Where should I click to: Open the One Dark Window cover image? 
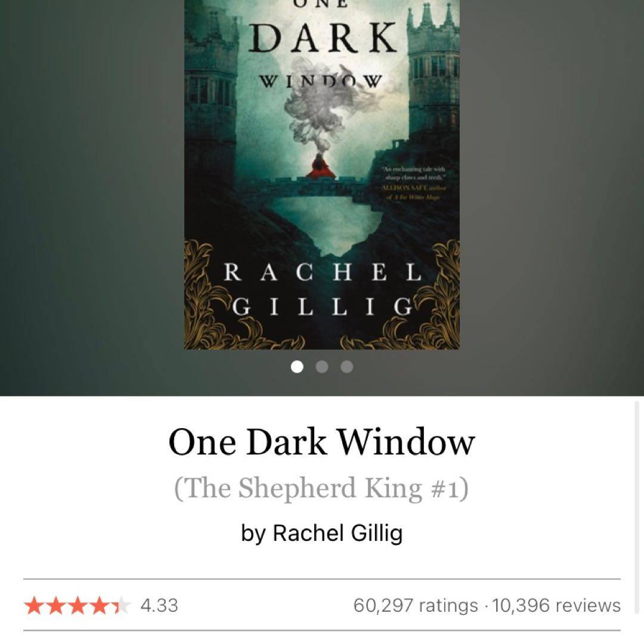[321, 175]
